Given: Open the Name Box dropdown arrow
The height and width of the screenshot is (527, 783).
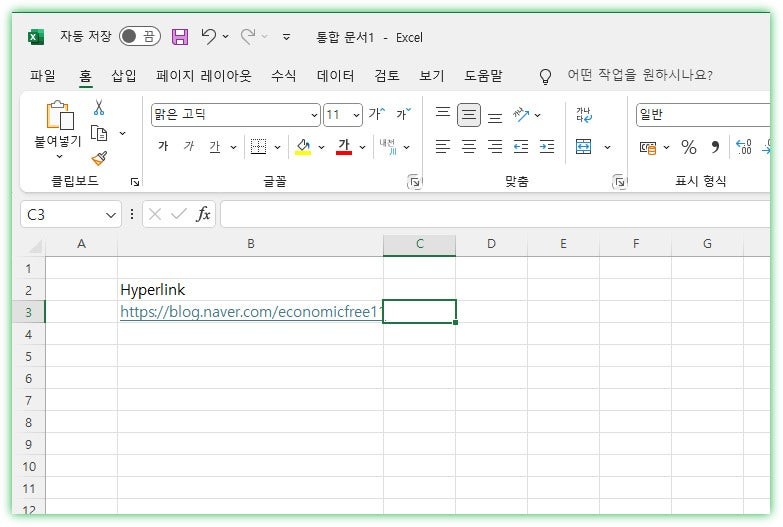Looking at the screenshot, I should (111, 214).
